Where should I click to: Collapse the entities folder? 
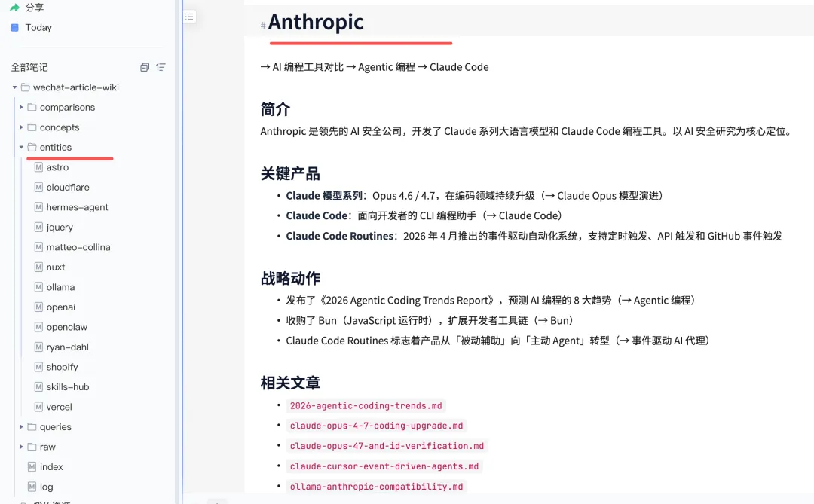(22, 147)
